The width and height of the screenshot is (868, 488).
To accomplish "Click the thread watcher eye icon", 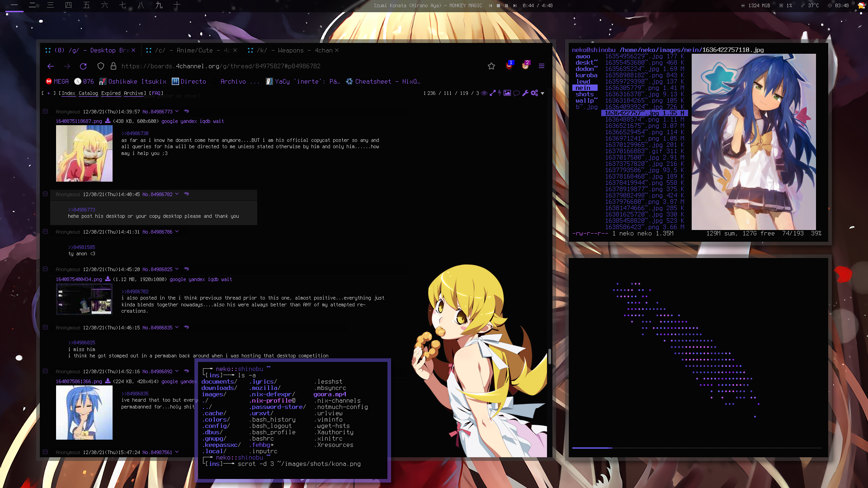I will coord(484,93).
